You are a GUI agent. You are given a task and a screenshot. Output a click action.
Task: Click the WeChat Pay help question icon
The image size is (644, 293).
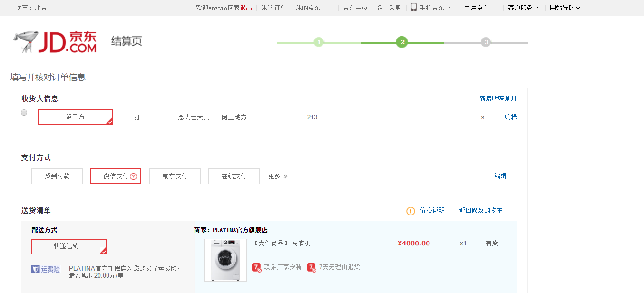(x=134, y=176)
